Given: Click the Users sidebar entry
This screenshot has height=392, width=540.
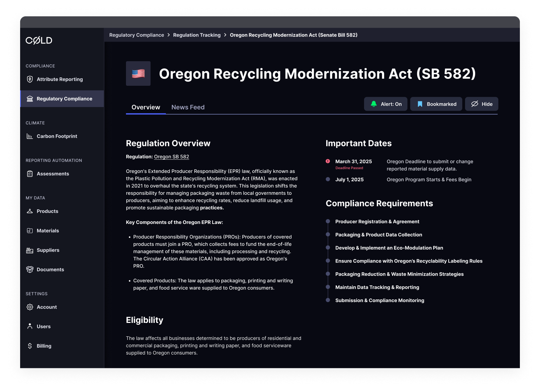Looking at the screenshot, I should (x=43, y=326).
